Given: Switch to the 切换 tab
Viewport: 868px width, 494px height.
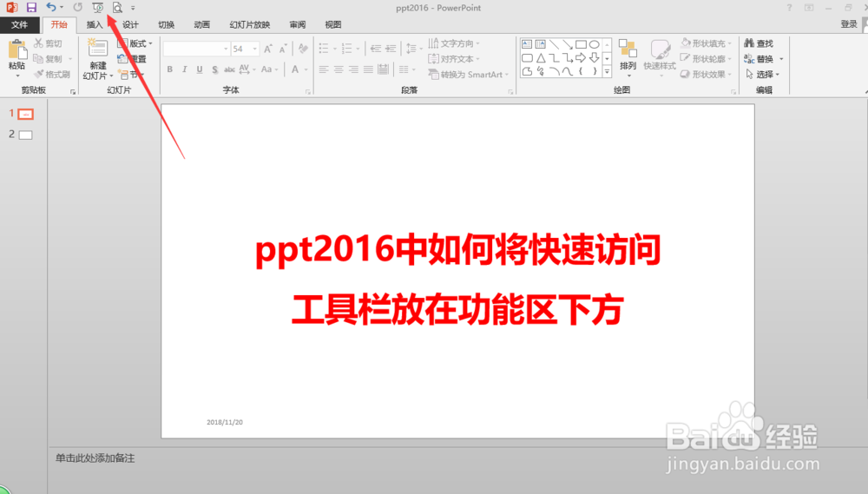Looking at the screenshot, I should (x=166, y=24).
